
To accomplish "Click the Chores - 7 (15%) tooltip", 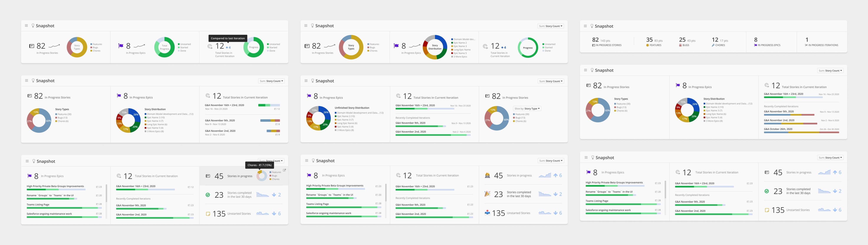I will point(260,165).
